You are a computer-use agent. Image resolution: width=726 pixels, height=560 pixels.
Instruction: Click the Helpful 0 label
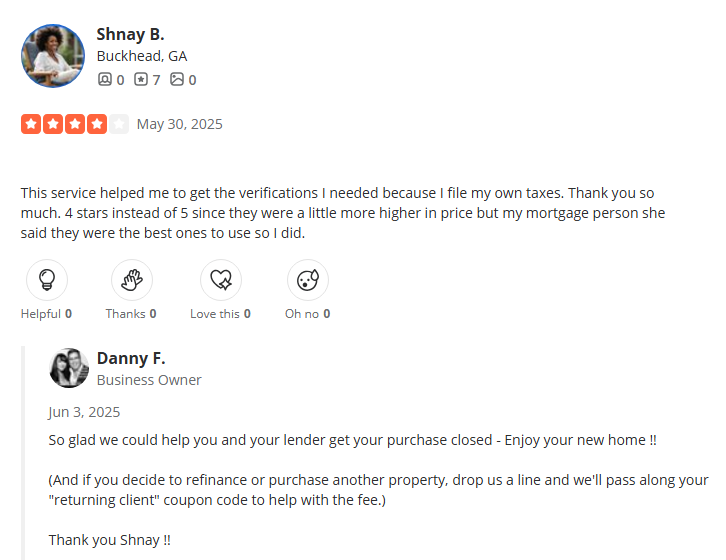coord(46,314)
